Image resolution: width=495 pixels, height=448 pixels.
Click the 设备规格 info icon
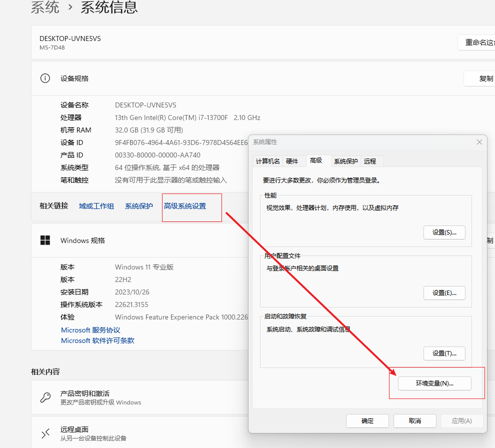tap(45, 78)
